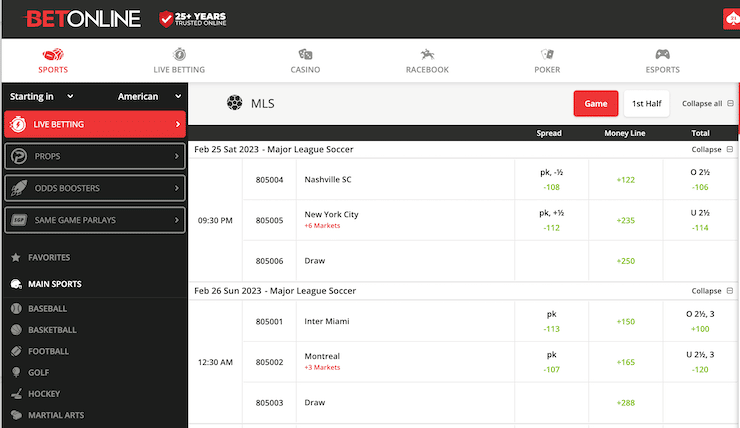Viewport: 740px width, 428px height.
Task: Click the Basketball icon in sidebar
Action: click(16, 330)
